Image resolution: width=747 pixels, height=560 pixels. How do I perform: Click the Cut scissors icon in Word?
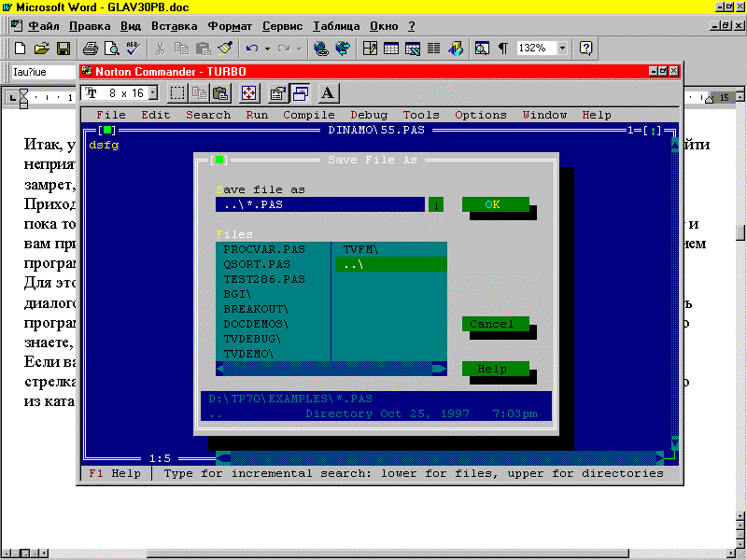tap(160, 49)
